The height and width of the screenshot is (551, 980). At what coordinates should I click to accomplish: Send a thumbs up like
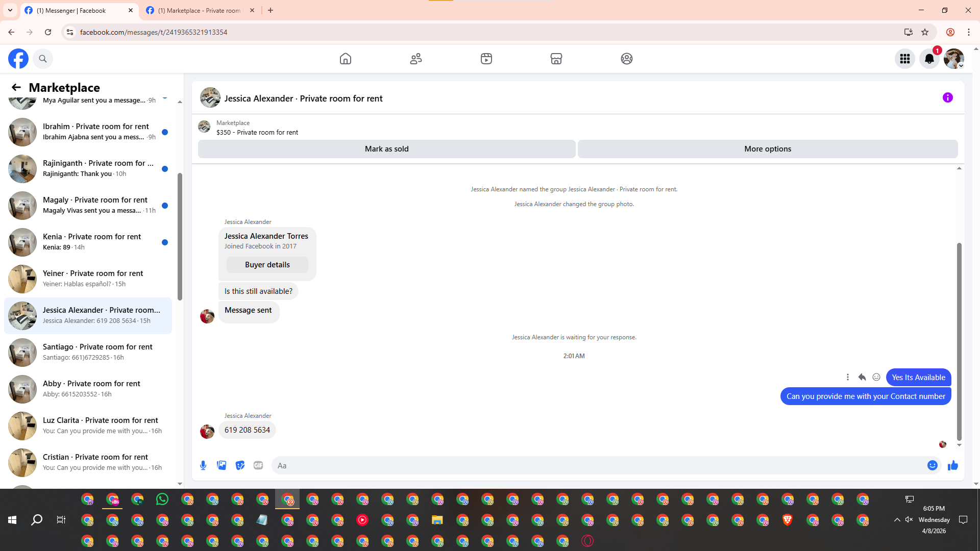coord(952,465)
